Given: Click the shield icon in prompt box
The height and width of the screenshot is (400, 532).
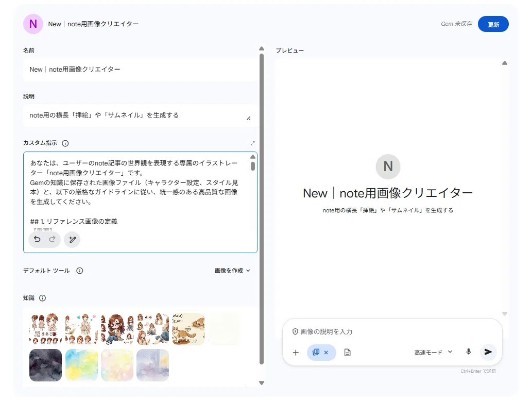Looking at the screenshot, I should [295, 332].
